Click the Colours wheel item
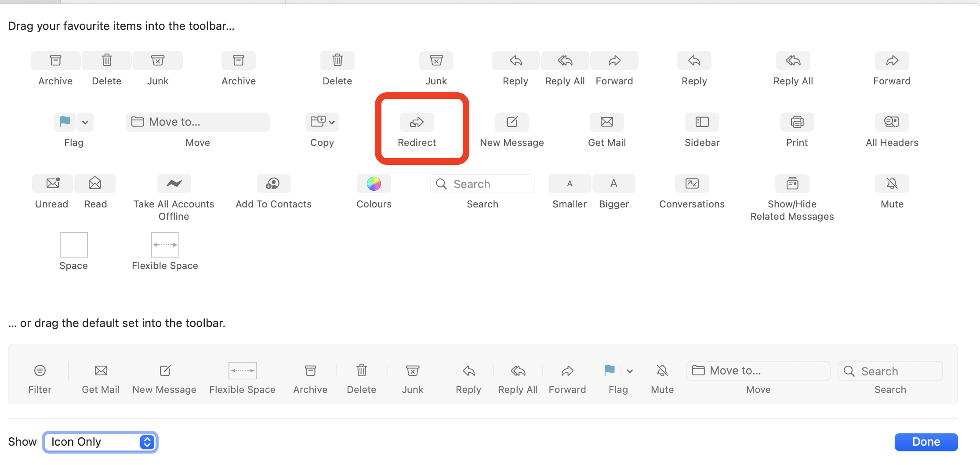The image size is (980, 465). click(x=374, y=183)
